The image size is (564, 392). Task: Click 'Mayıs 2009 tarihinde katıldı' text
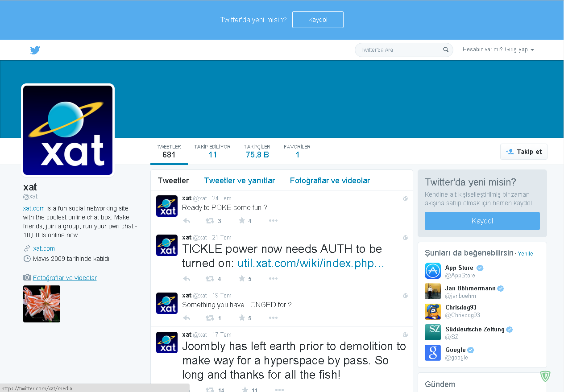(x=71, y=259)
